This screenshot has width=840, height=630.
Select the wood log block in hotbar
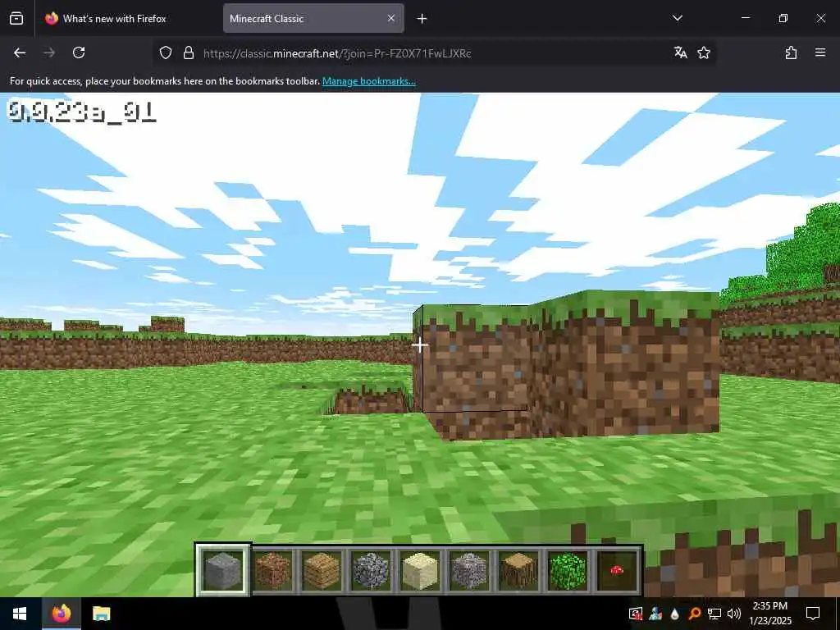[518, 571]
